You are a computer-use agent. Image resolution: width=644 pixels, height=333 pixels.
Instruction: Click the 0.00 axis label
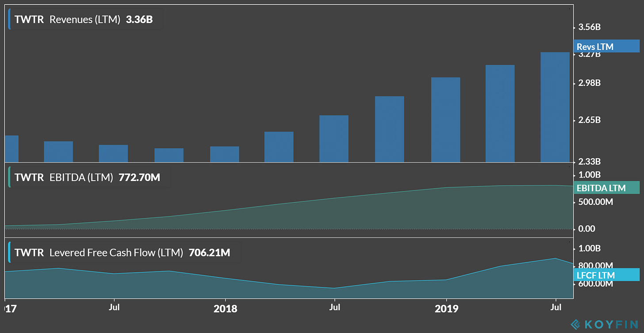coord(587,228)
